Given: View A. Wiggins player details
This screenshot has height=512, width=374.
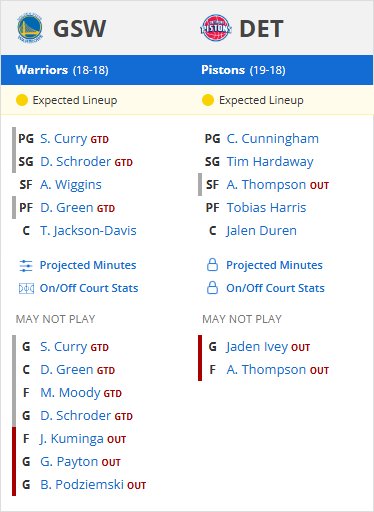Looking at the screenshot, I should (71, 185).
